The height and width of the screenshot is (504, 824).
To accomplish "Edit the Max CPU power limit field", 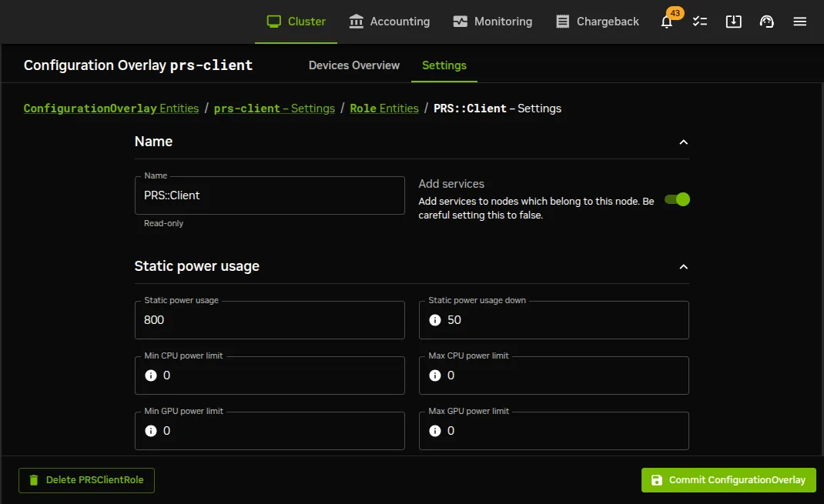I will coord(554,375).
